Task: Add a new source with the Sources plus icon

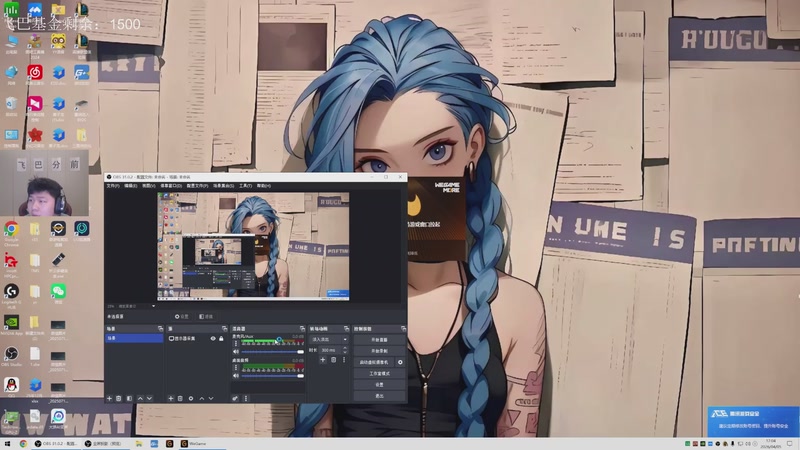Action: click(171, 398)
